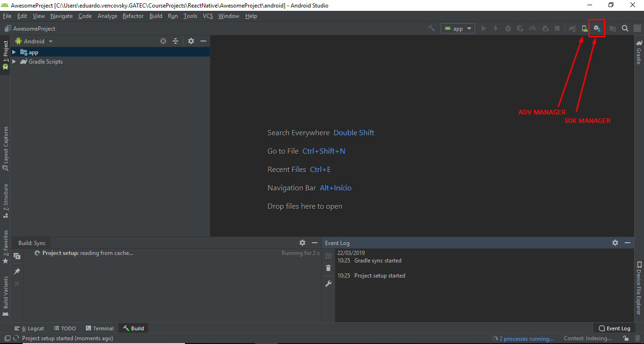Hide the Event Log panel with minus icon
Viewport: 644px width, 344px height.
click(627, 243)
